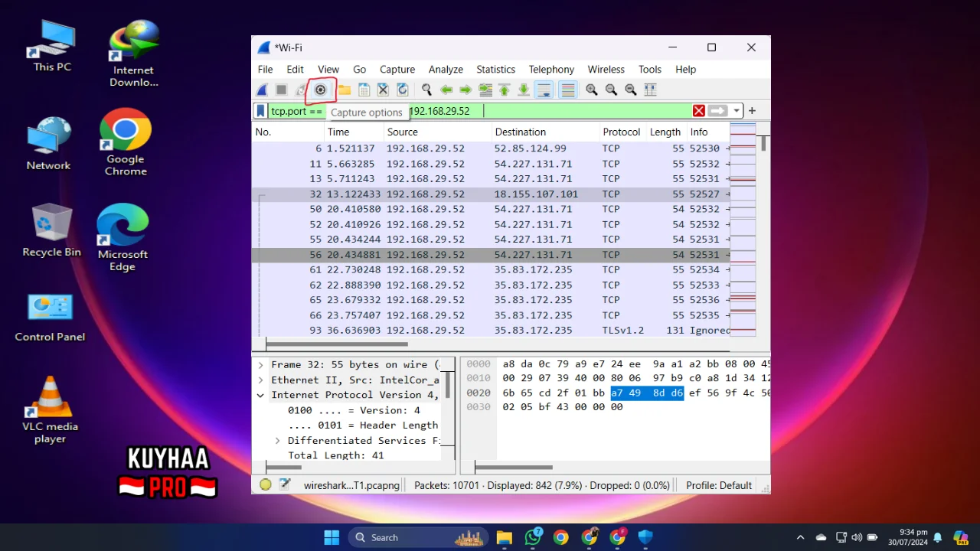
Task: Open the File menu
Action: pos(265,69)
